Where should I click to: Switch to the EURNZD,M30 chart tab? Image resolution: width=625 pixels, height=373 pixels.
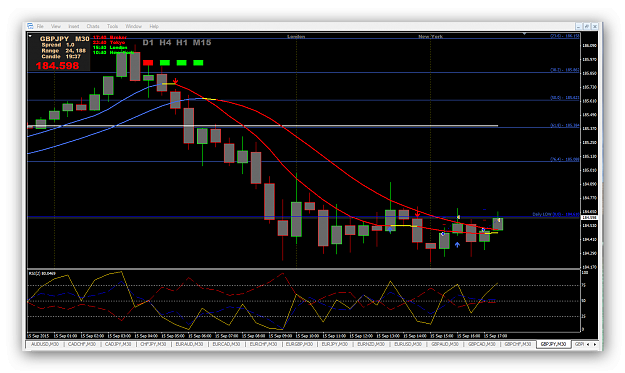tap(371, 344)
